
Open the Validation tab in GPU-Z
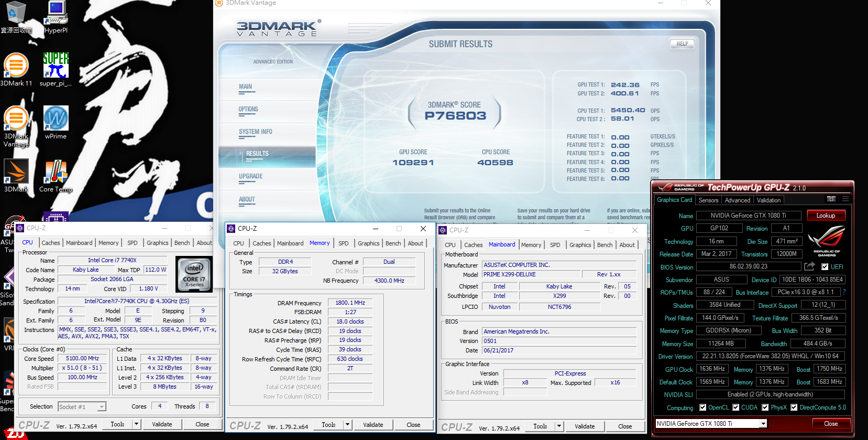(768, 200)
